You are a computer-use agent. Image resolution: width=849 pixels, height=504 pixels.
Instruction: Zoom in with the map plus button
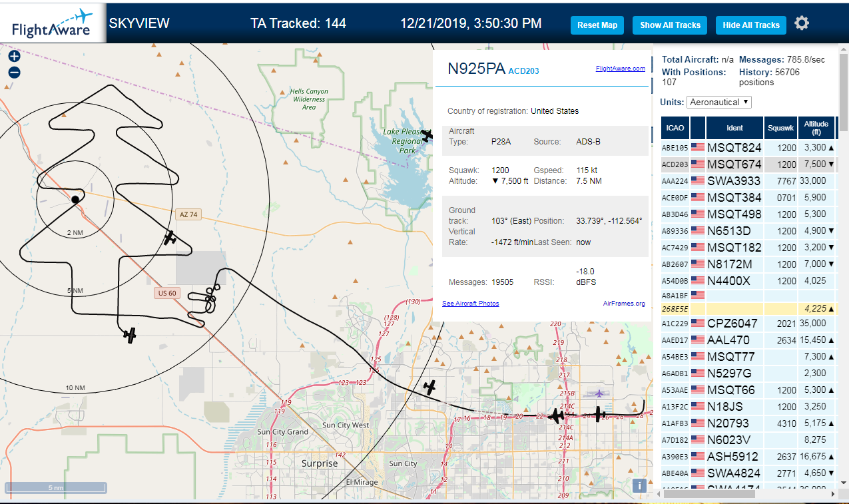(14, 57)
